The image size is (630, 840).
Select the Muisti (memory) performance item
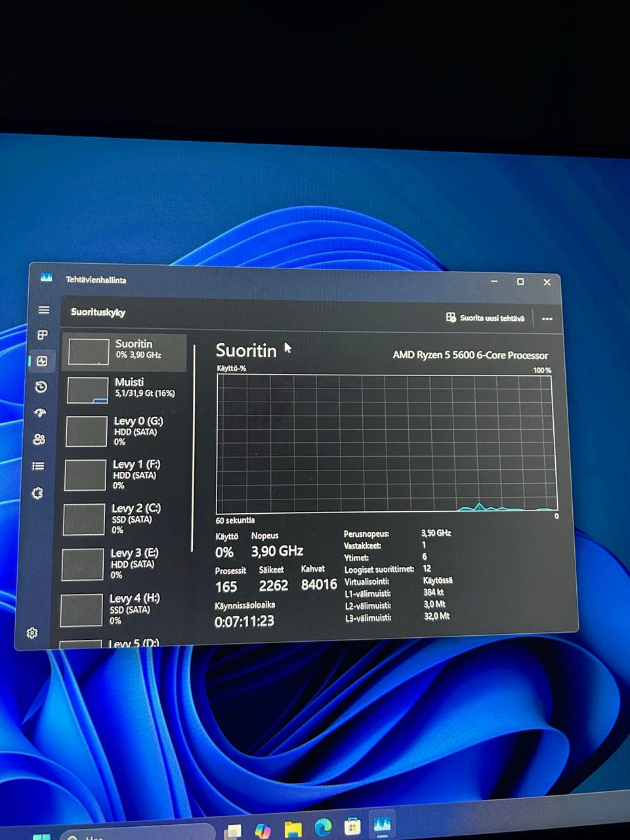click(123, 390)
